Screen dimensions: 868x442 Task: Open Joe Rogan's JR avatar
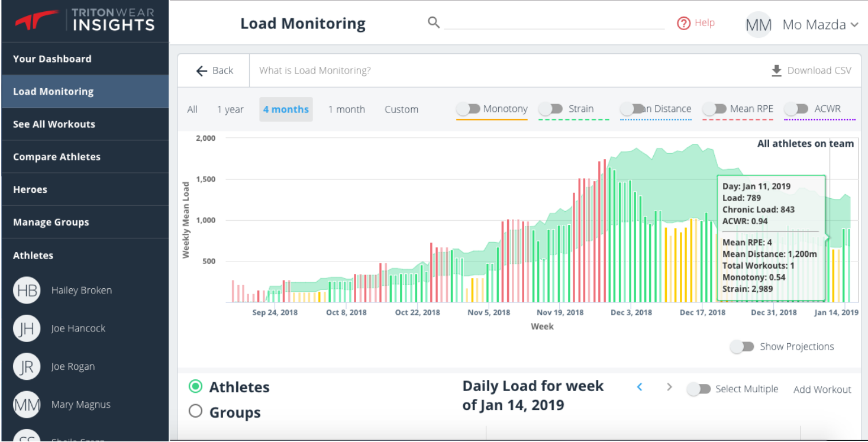(27, 366)
